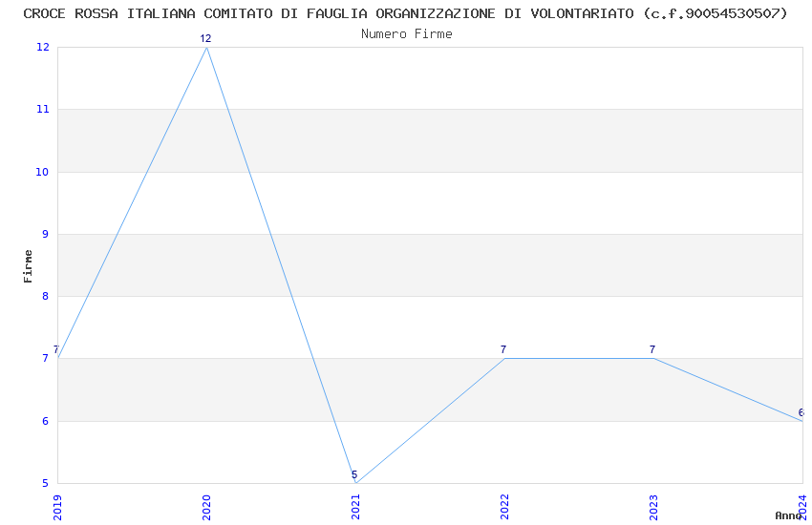Click the 'Firme' y-axis label
Screen dimensions: 812x525
pos(28,266)
